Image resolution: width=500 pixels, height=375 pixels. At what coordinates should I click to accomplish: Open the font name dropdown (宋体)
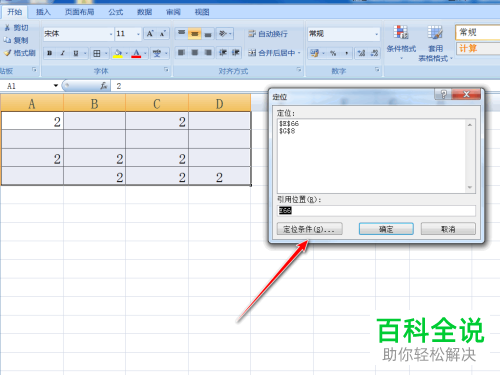tap(111, 34)
